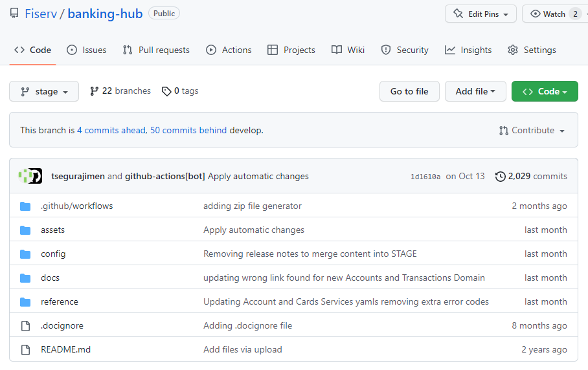Screen dimensions: 588x370
Task: Click the folder icon for config
Action: 25,254
